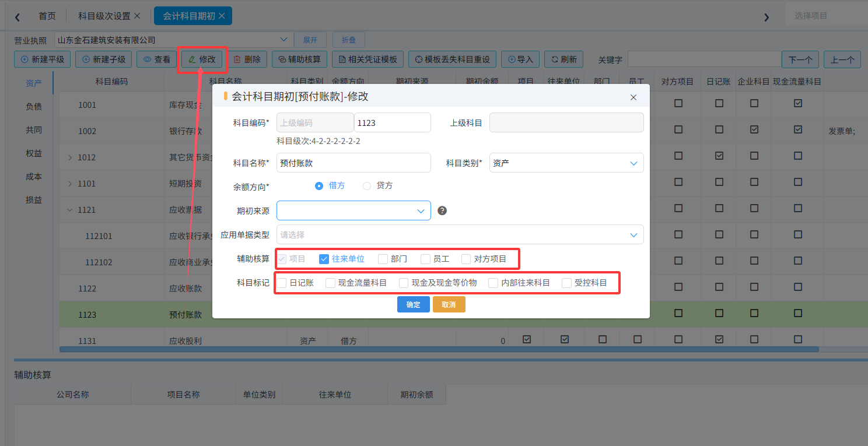The image size is (868, 446).
Task: Click the 展开 button
Action: click(310, 40)
